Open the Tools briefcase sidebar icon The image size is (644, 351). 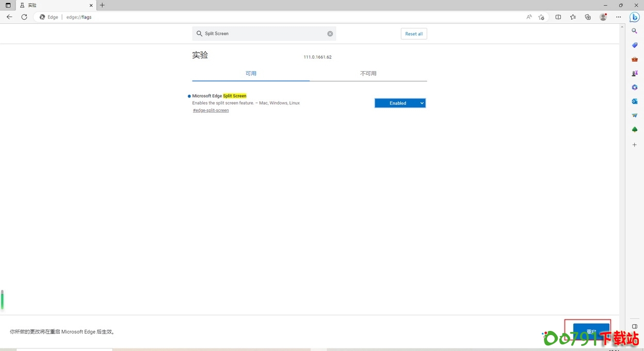click(635, 59)
